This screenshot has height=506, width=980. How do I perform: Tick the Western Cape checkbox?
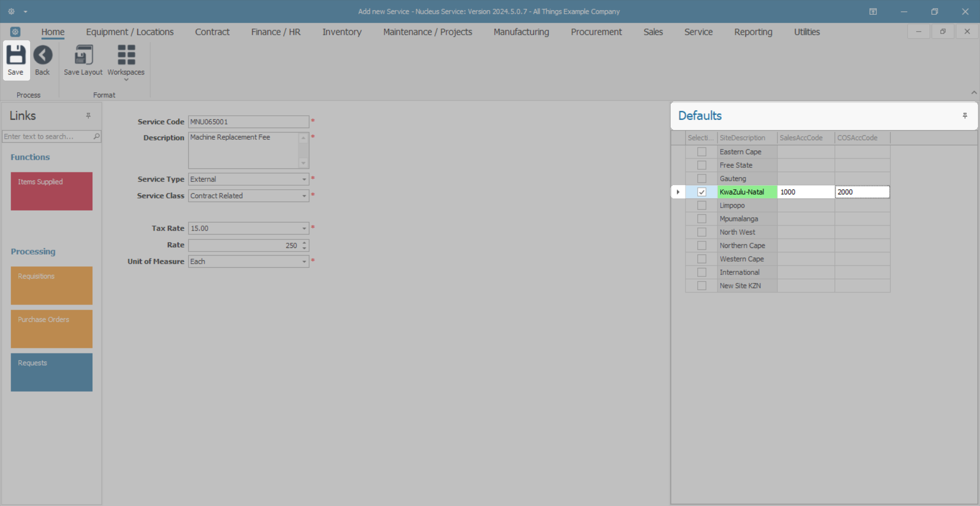702,259
